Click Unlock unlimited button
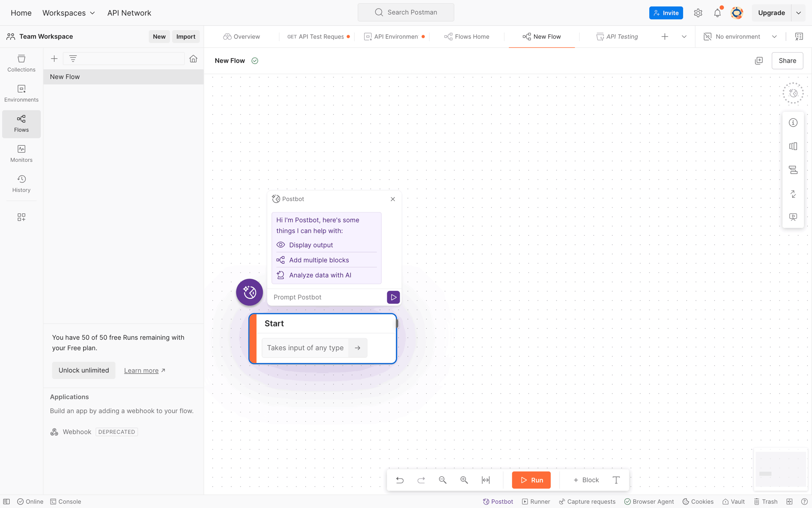 pyautogui.click(x=84, y=370)
